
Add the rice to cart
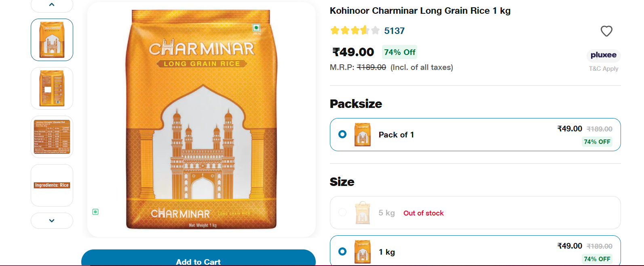coord(198,261)
